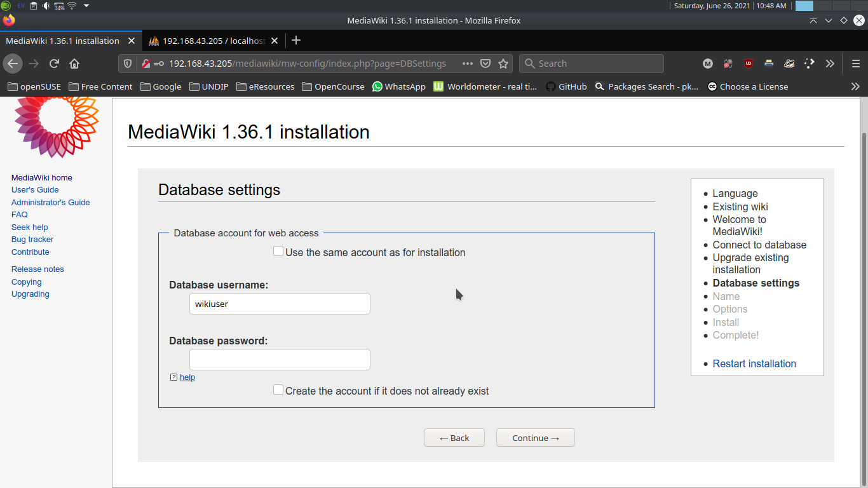The width and height of the screenshot is (868, 488).
Task: Click the Database password field
Action: [x=280, y=360]
